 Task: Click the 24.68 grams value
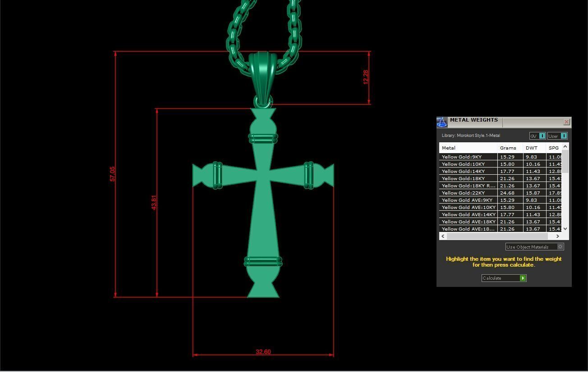pos(507,193)
